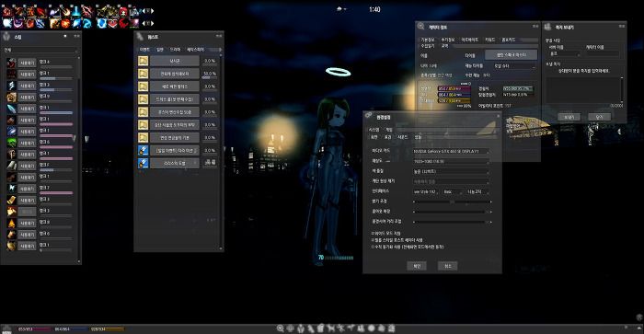Click the 캐릭터 이름 input field in the note window

point(603,53)
